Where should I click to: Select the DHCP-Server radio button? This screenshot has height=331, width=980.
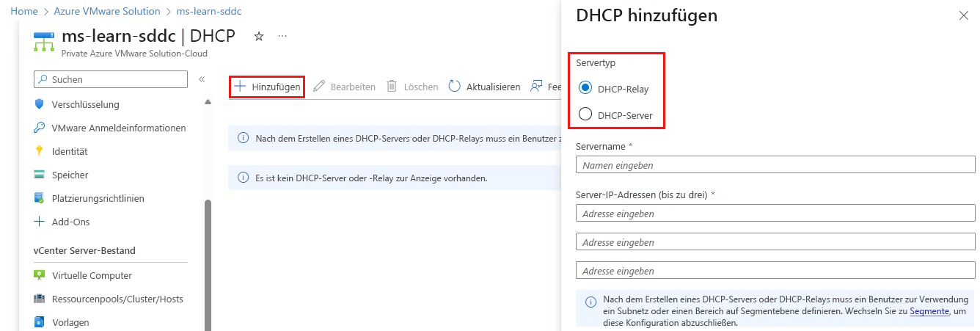(x=585, y=114)
